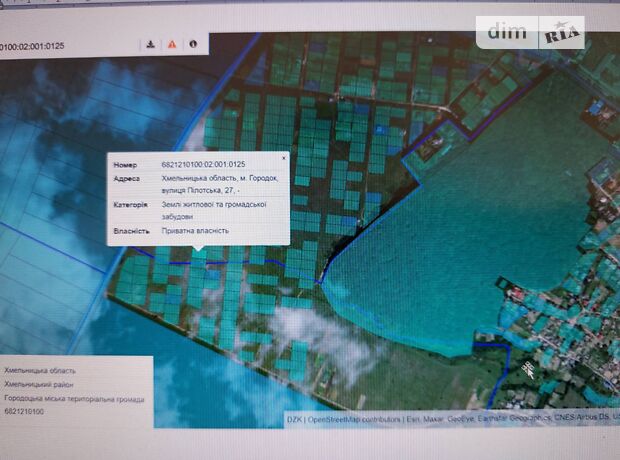The image size is (620, 460).
Task: Click the 6821210100 code in bottom-left panel
Action: point(25,412)
